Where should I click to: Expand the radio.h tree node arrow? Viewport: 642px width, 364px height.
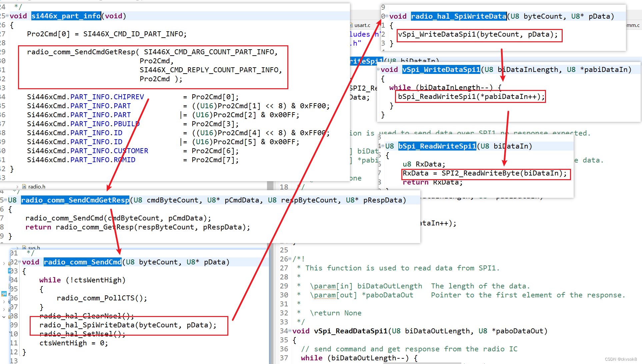(x=17, y=187)
